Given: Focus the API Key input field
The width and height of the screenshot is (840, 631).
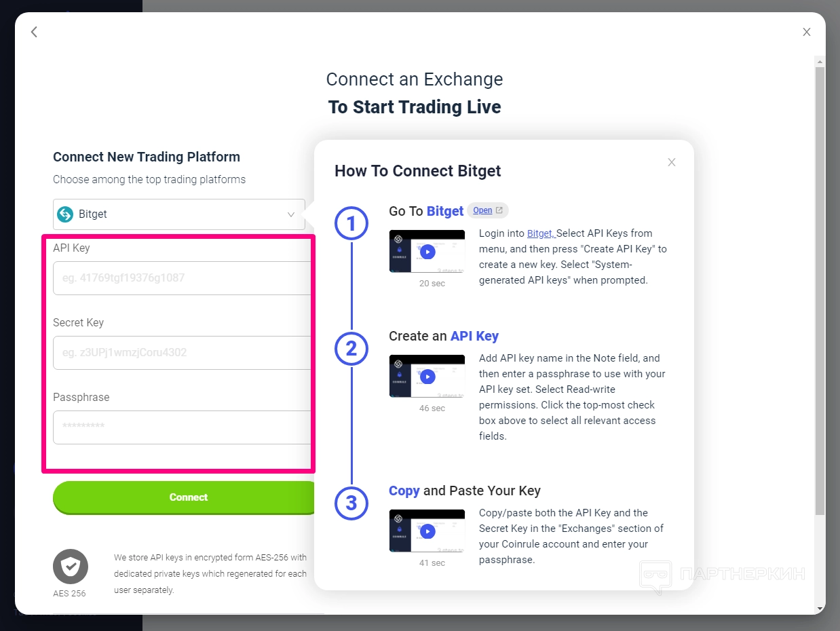Looking at the screenshot, I should tap(182, 278).
